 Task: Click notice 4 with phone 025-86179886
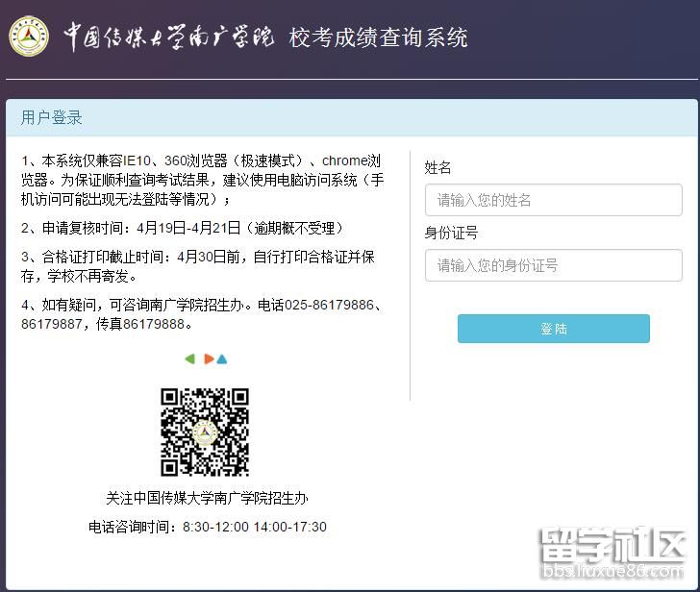coord(203,314)
